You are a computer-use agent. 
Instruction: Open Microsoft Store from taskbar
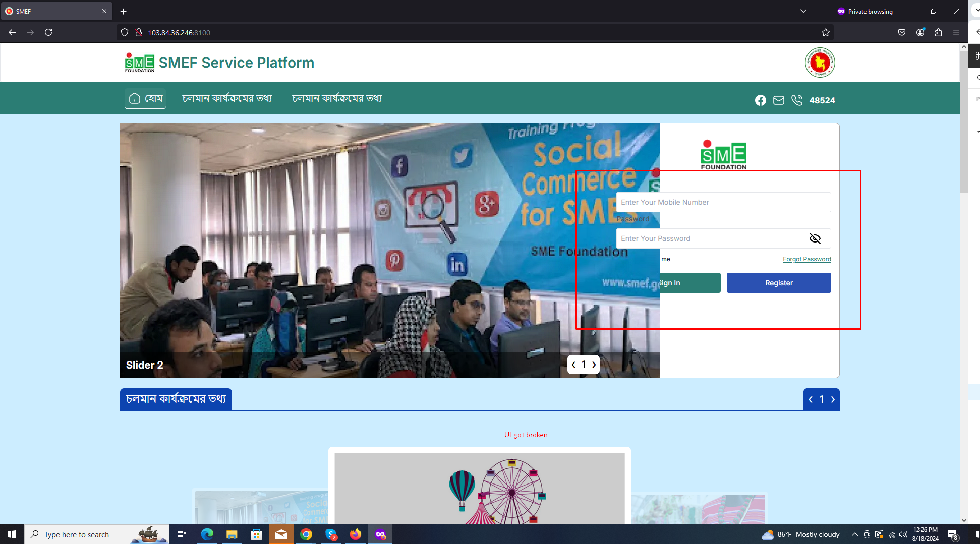click(256, 534)
